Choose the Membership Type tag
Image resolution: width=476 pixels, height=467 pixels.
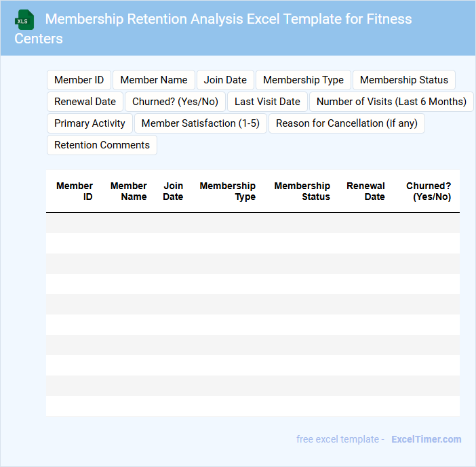click(303, 80)
